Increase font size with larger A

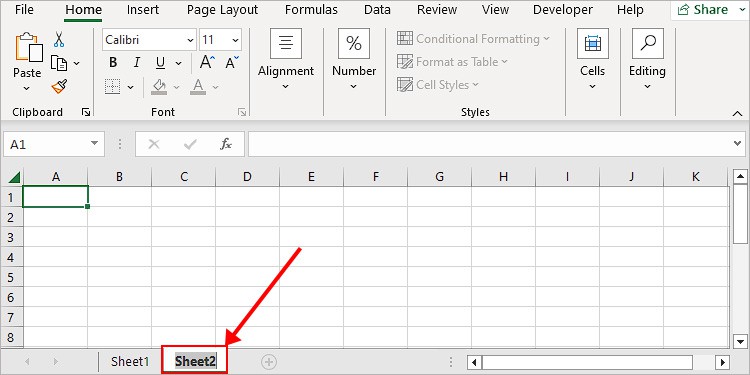click(208, 62)
